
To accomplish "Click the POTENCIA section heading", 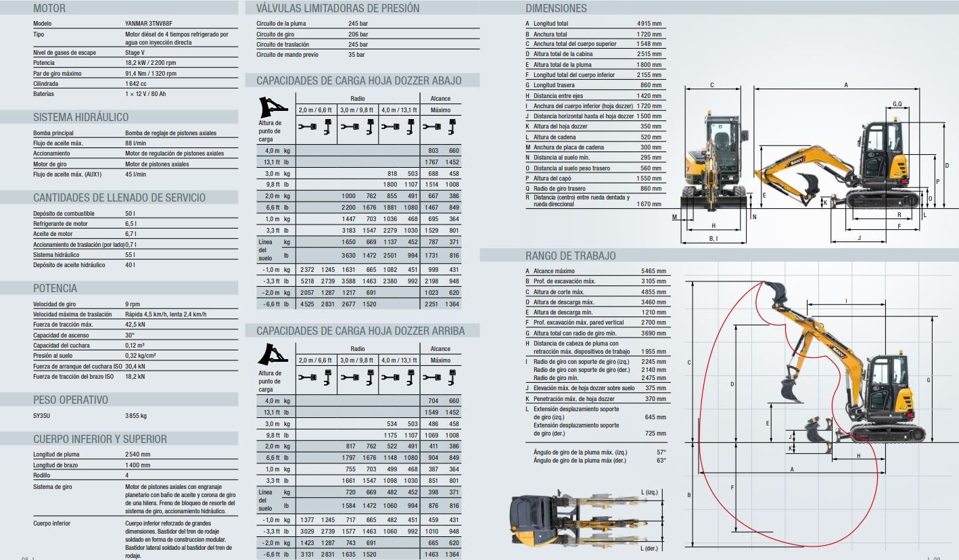I will point(55,288).
